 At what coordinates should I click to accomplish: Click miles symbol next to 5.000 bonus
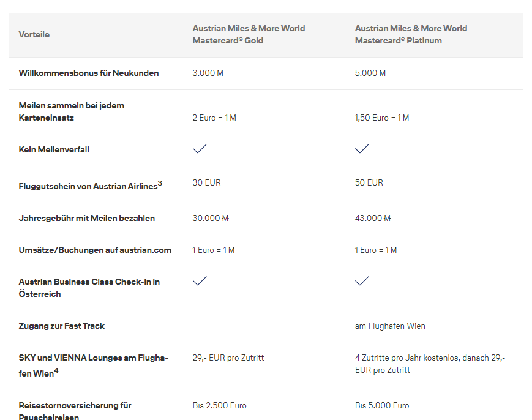click(x=383, y=73)
